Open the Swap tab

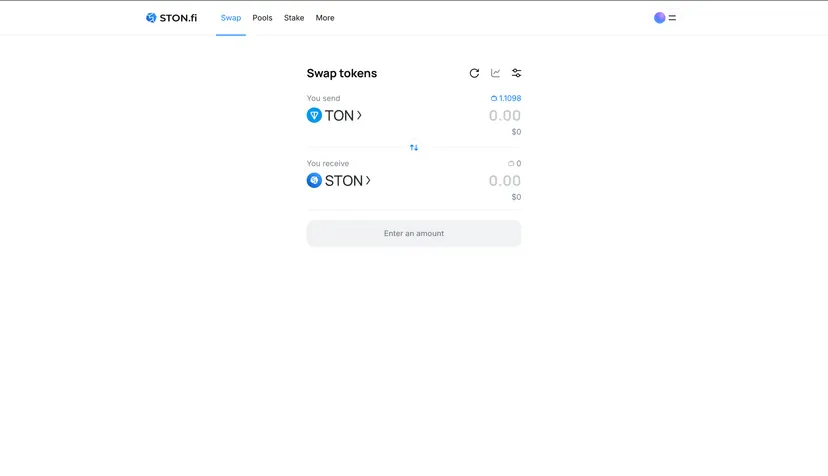(x=231, y=18)
